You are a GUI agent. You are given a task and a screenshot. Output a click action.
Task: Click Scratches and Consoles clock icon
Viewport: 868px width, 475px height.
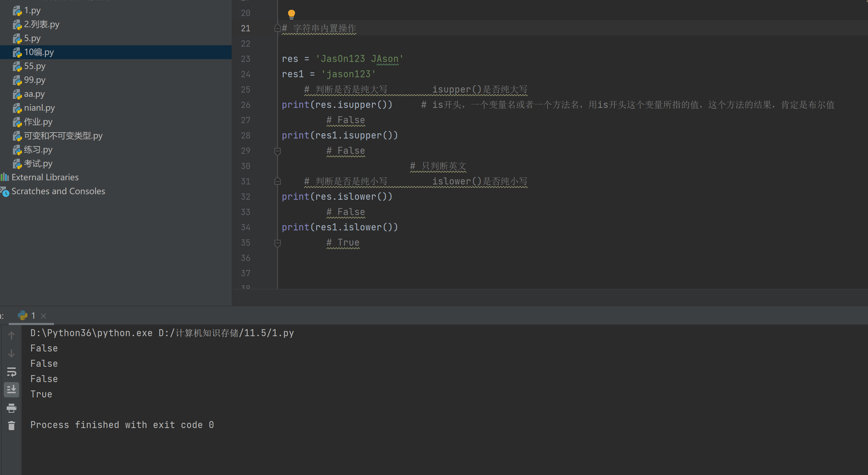tap(5, 192)
